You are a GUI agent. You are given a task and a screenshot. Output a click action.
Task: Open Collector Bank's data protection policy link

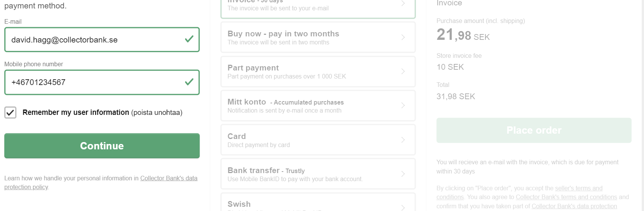click(x=101, y=183)
